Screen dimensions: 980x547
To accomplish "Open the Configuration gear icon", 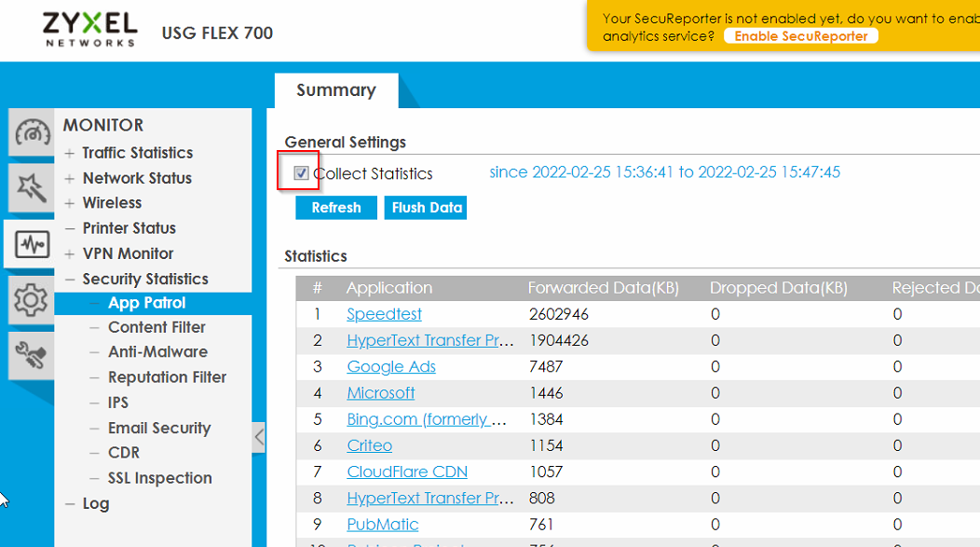I will (31, 300).
